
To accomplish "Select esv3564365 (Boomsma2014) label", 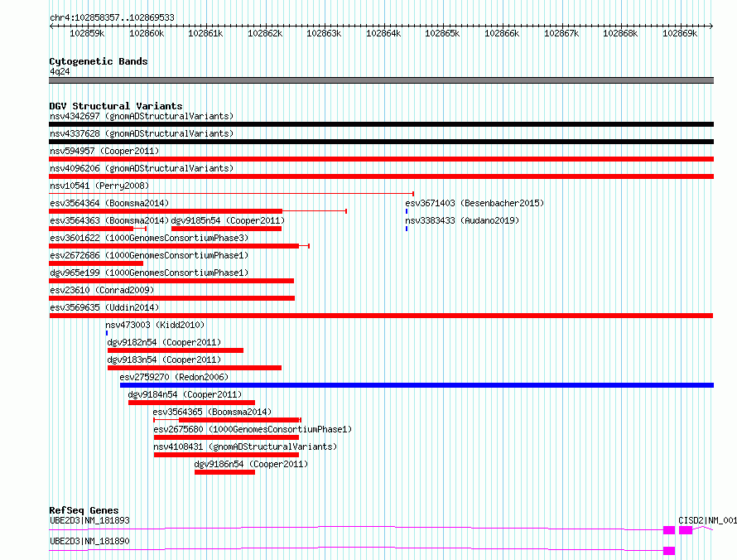I will coord(212,412).
